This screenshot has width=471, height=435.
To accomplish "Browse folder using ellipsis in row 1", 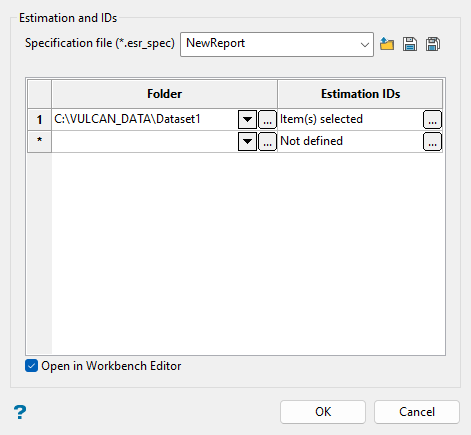I will click(267, 120).
